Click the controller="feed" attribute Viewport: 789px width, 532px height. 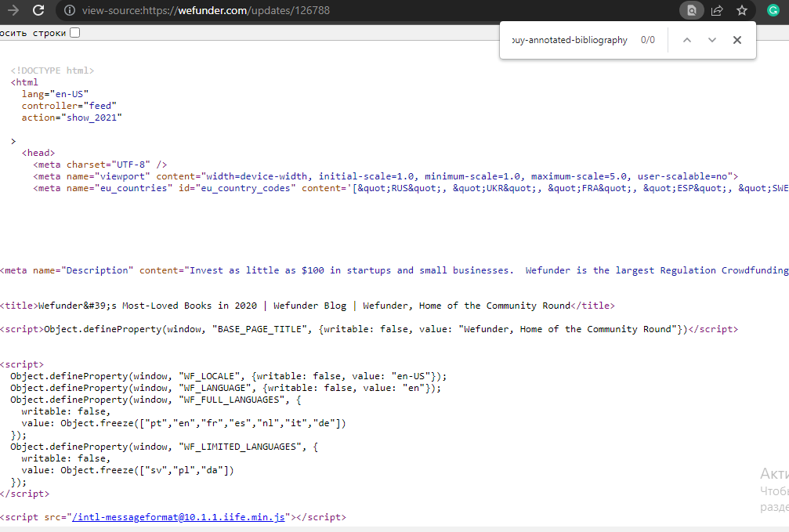coord(69,106)
